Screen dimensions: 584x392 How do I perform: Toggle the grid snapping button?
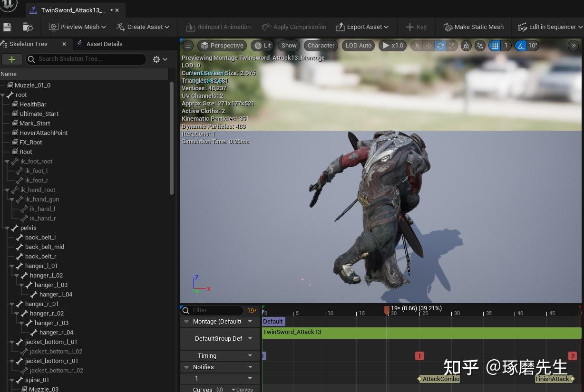point(495,45)
